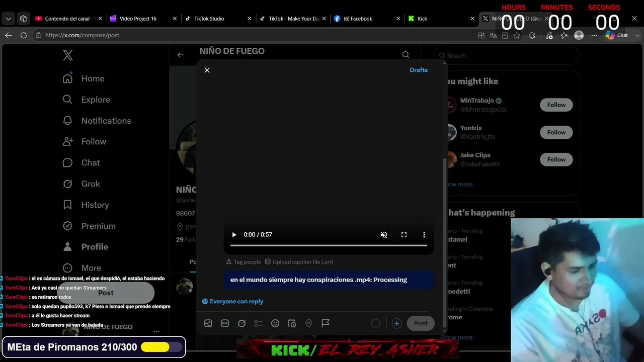Open Drafts in the compose dialog
The height and width of the screenshot is (362, 644).
[x=419, y=70]
